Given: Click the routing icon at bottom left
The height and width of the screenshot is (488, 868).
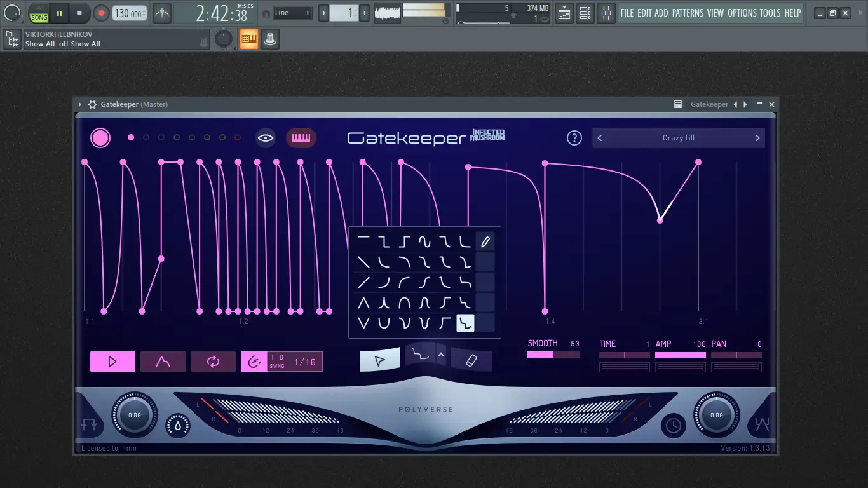Looking at the screenshot, I should pyautogui.click(x=90, y=424).
